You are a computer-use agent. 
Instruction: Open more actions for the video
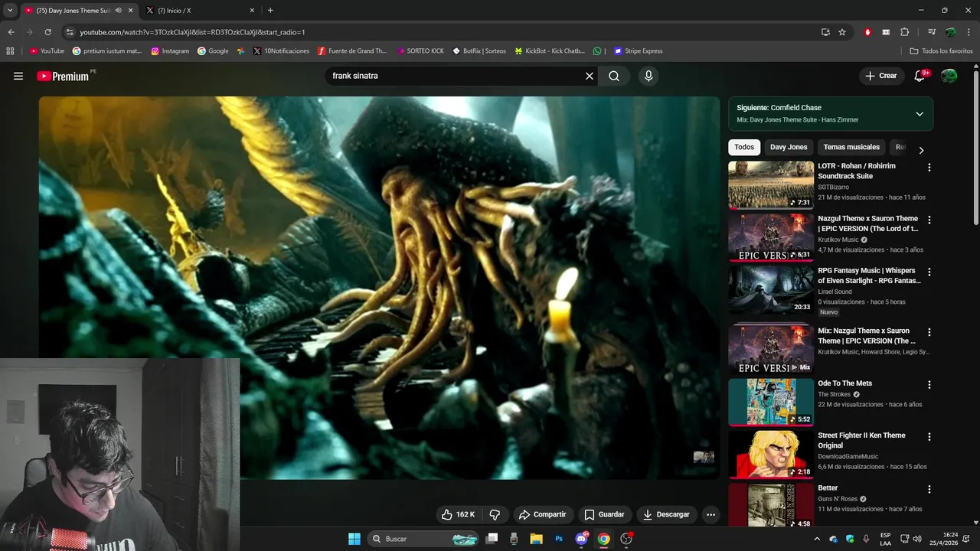coord(710,514)
